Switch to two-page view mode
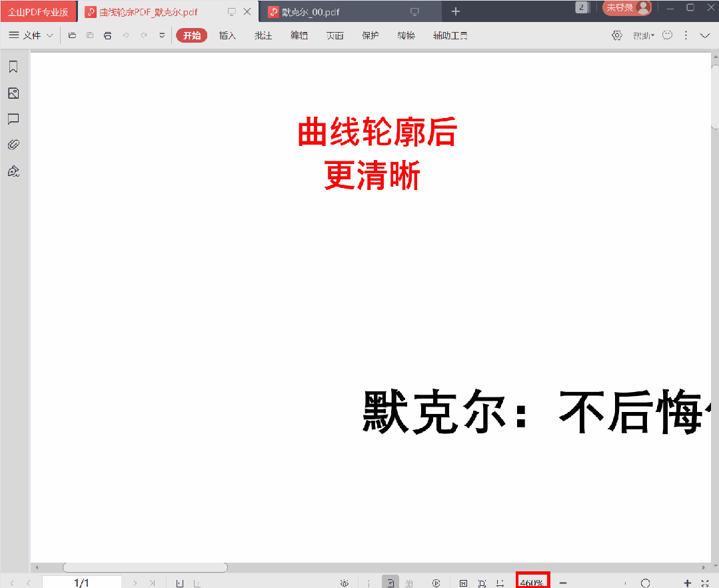719x588 pixels. [x=409, y=583]
